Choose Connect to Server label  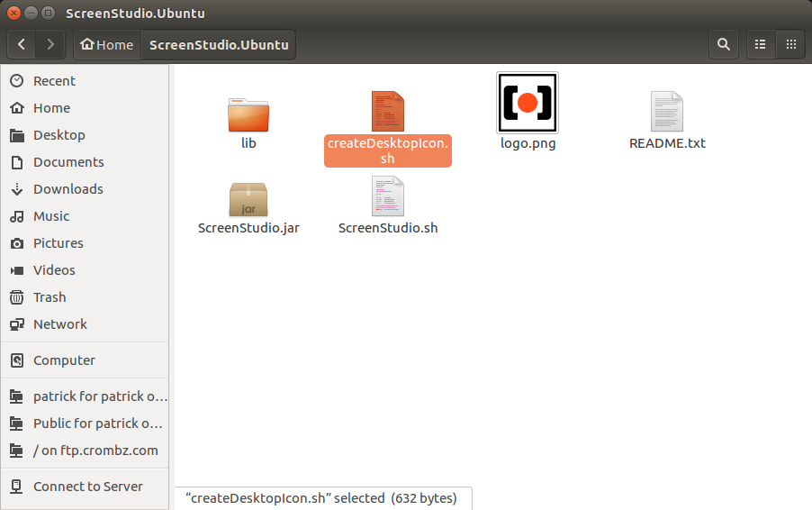click(88, 487)
